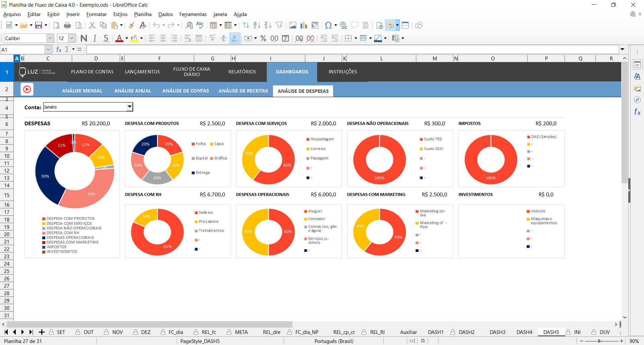The height and width of the screenshot is (345, 644).
Task: Click the Sort Ascending icon
Action: click(257, 25)
